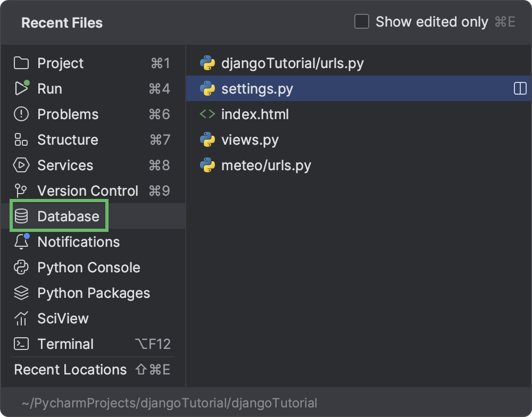Select the Database tool window icon
This screenshot has height=417, width=532.
[x=20, y=216]
